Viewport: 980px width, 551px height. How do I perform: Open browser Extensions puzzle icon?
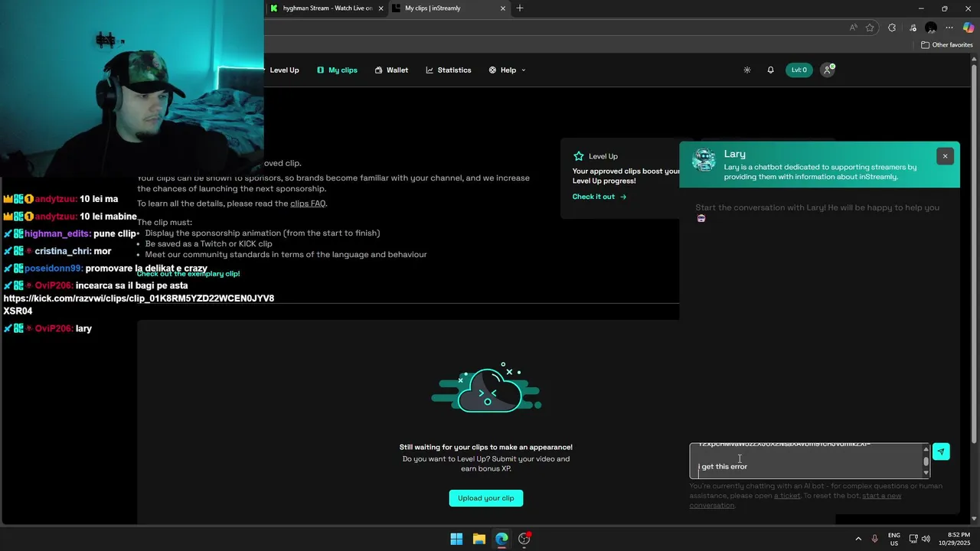(x=892, y=28)
